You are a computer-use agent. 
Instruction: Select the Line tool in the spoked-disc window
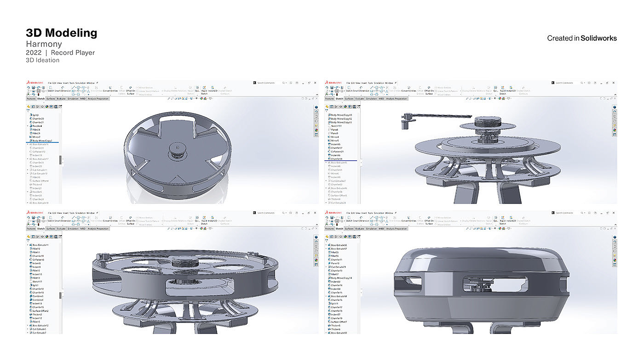[73, 87]
